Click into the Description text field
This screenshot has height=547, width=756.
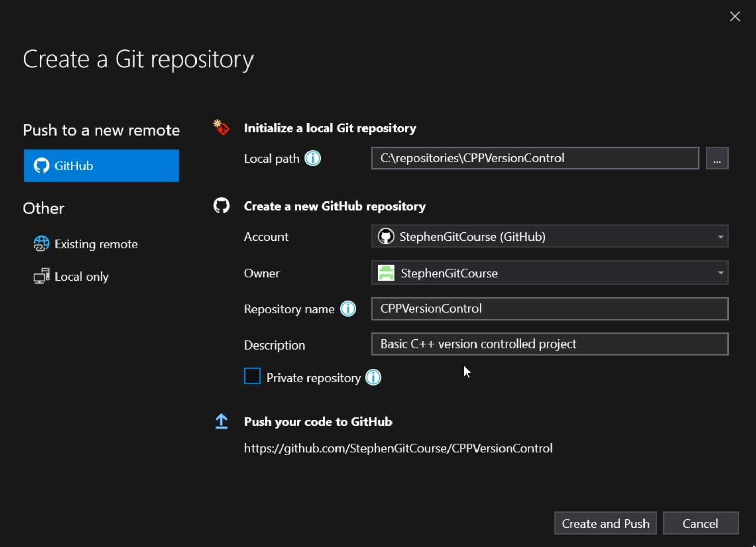point(550,344)
